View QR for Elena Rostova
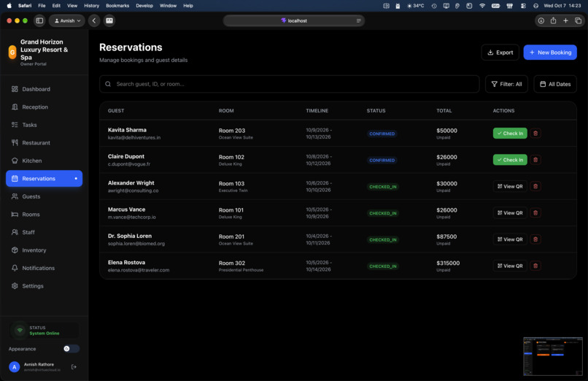Screen dimensions: 588x381 pyautogui.click(x=510, y=266)
